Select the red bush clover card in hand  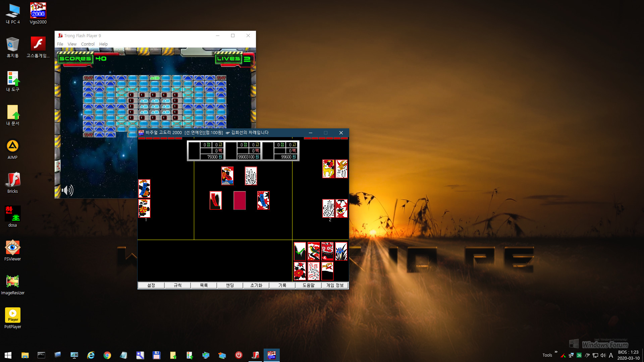click(314, 271)
